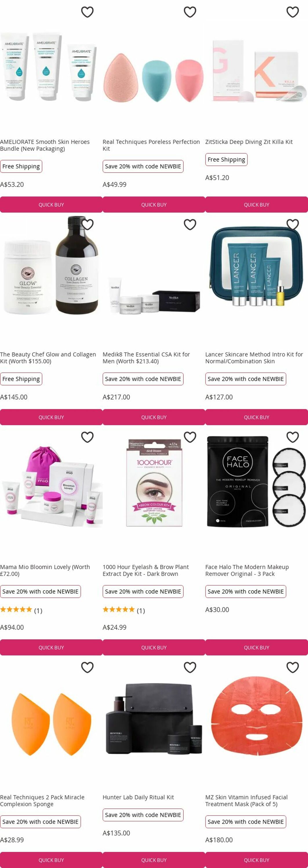Heart the 1000 Hour Eyelash & Brow Dye Kit
This screenshot has width=308, height=868.
point(190,437)
